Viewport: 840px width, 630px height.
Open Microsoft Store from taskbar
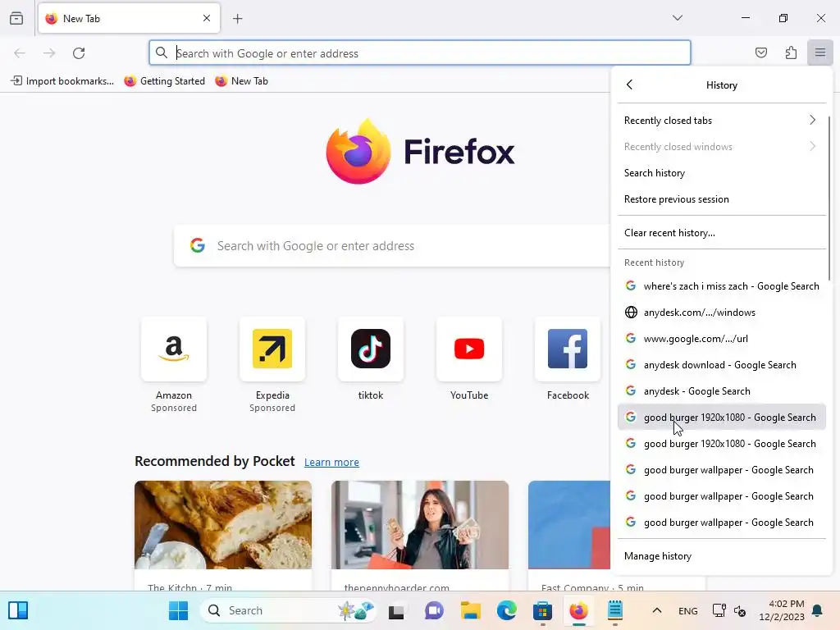[x=543, y=610]
